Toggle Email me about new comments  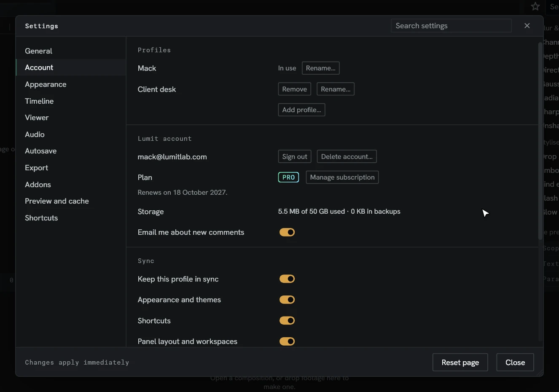pyautogui.click(x=287, y=232)
